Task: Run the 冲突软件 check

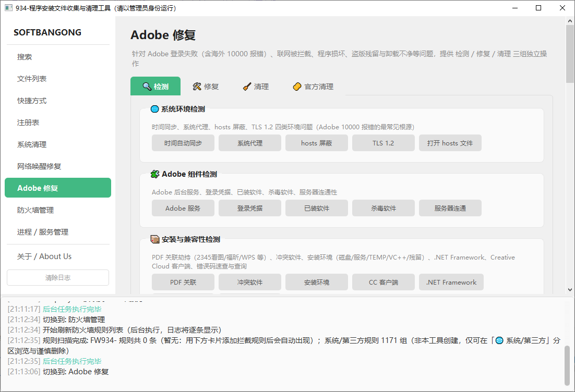Action: (x=250, y=282)
